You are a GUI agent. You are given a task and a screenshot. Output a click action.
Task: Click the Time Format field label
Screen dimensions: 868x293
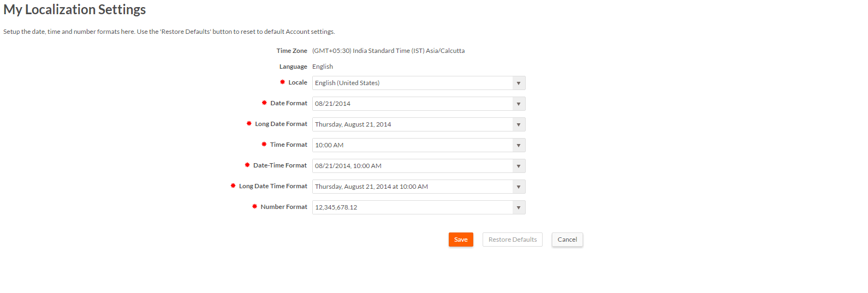click(289, 145)
